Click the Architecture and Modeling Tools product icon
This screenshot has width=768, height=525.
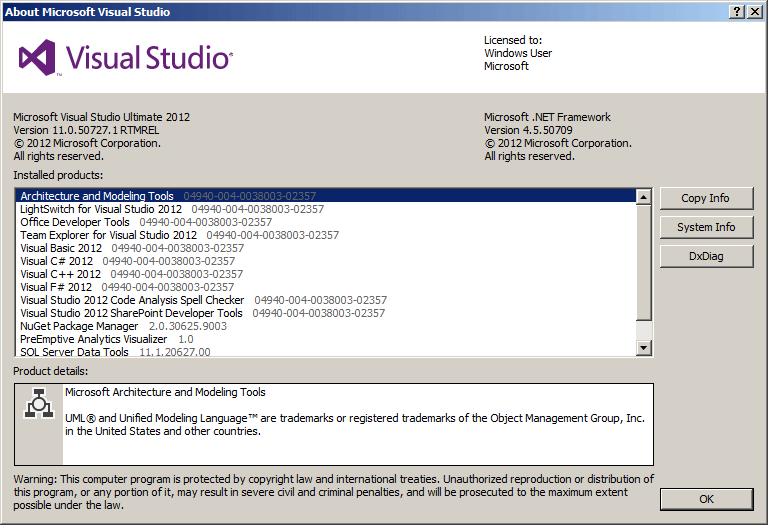coord(39,403)
